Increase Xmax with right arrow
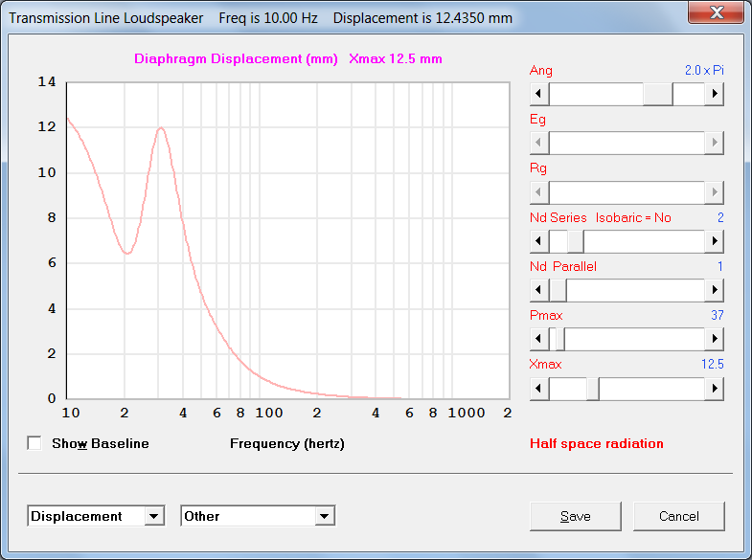Screen dimensions: 752x560 tap(714, 388)
